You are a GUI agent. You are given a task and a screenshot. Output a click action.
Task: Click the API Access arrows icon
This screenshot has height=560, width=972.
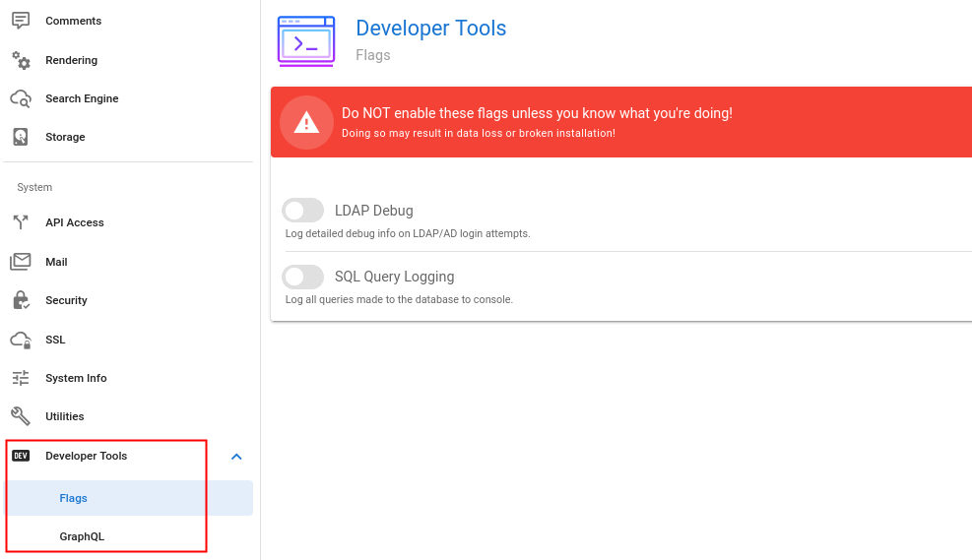pyautogui.click(x=21, y=222)
